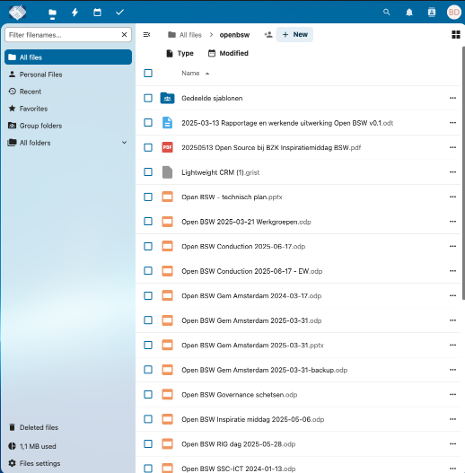This screenshot has height=473, width=465.
Task: Open actions menu for Governance schetsen.odp
Action: click(x=452, y=394)
